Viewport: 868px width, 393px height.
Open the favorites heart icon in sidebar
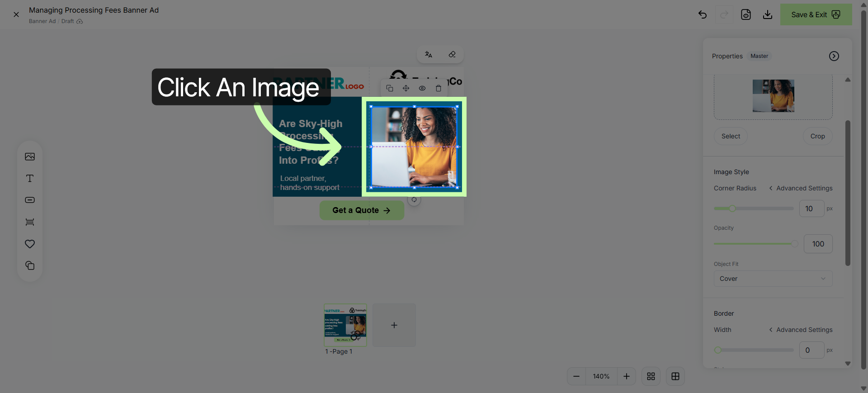(30, 244)
